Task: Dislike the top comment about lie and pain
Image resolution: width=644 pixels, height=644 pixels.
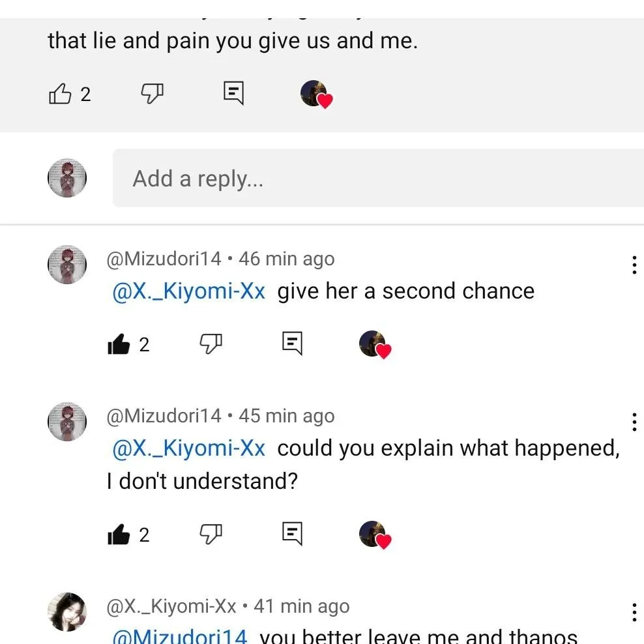Action: coord(152,95)
